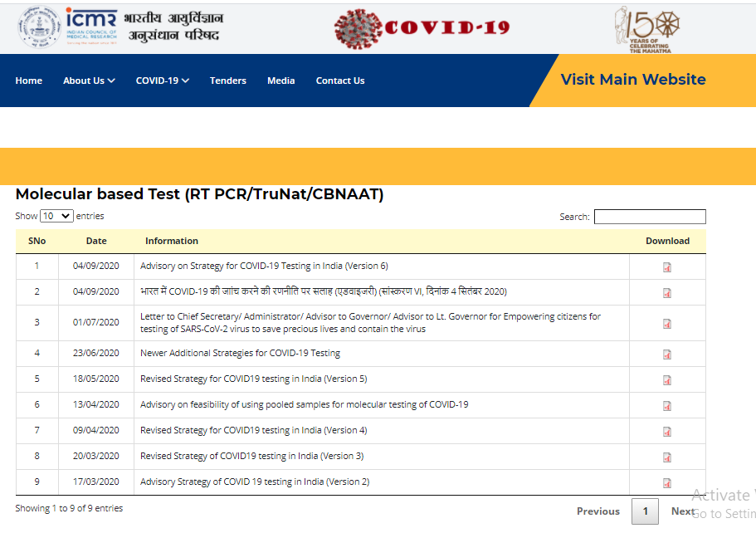
Task: Click the Previous pagination button
Action: pyautogui.click(x=598, y=511)
